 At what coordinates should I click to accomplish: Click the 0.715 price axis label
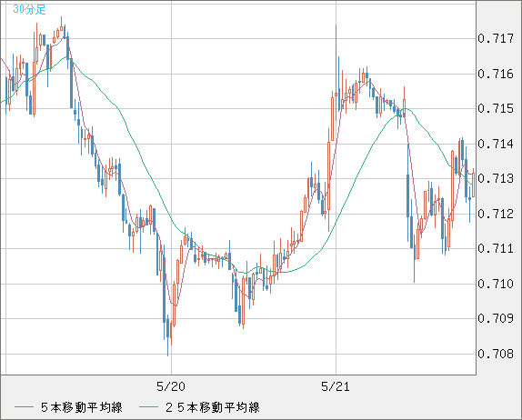pos(496,108)
